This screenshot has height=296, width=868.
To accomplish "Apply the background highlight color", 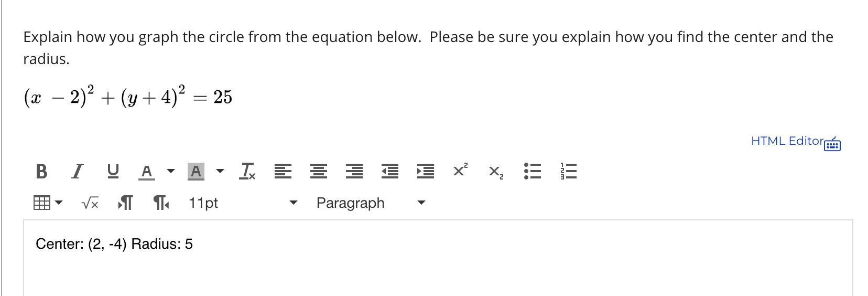I will (196, 171).
